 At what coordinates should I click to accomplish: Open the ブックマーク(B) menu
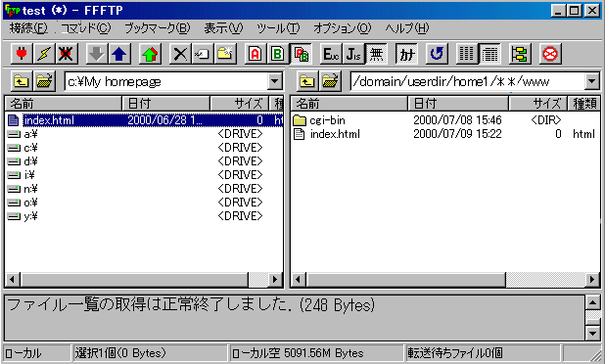click(157, 28)
